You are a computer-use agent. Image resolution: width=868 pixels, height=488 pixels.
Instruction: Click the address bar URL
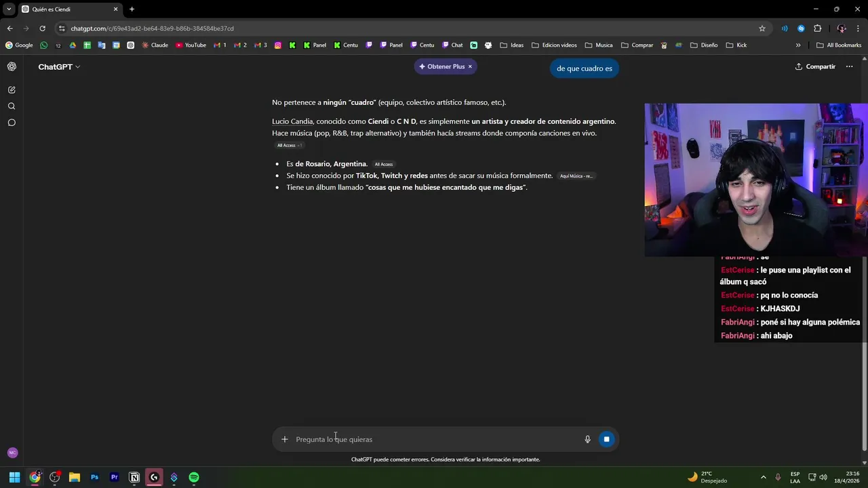(153, 28)
